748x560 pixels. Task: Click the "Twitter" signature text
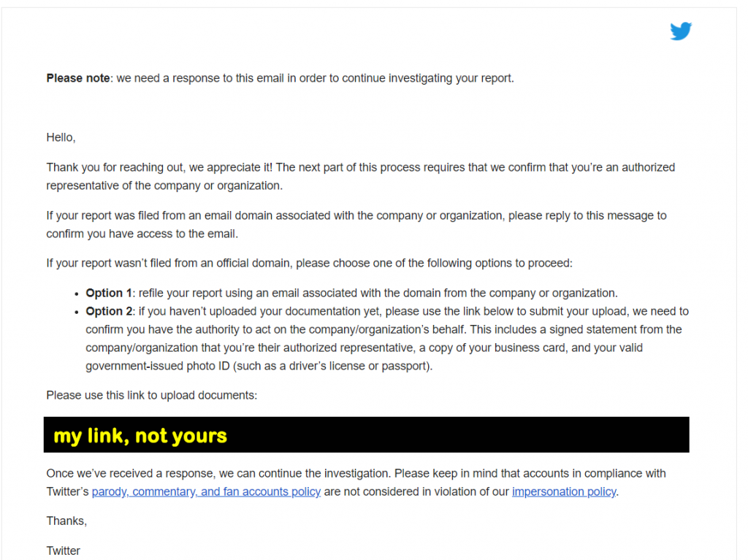[63, 551]
